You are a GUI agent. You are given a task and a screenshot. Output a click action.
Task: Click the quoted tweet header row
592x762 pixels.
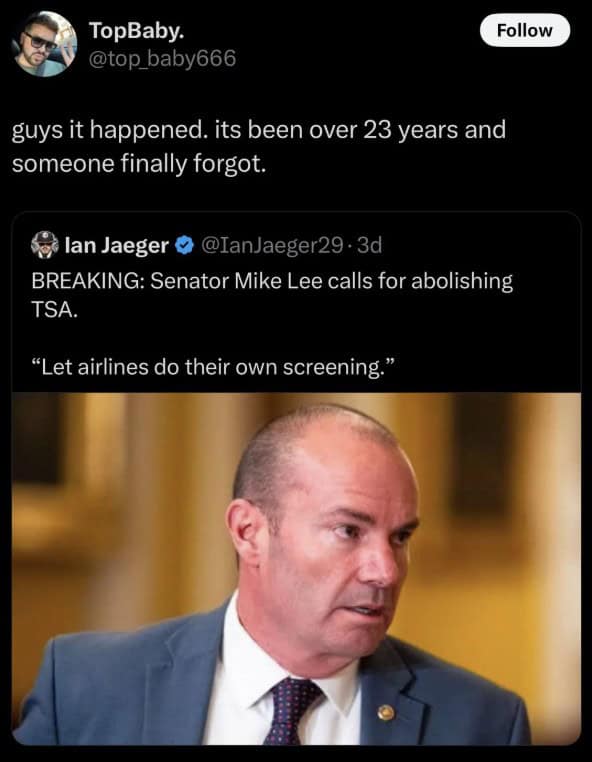coord(207,245)
